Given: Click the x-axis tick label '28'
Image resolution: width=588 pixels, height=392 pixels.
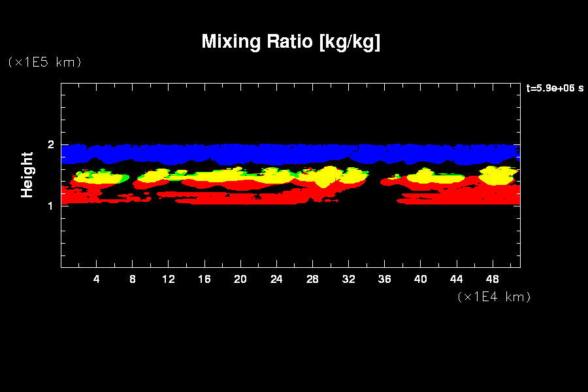Looking at the screenshot, I should tap(312, 279).
